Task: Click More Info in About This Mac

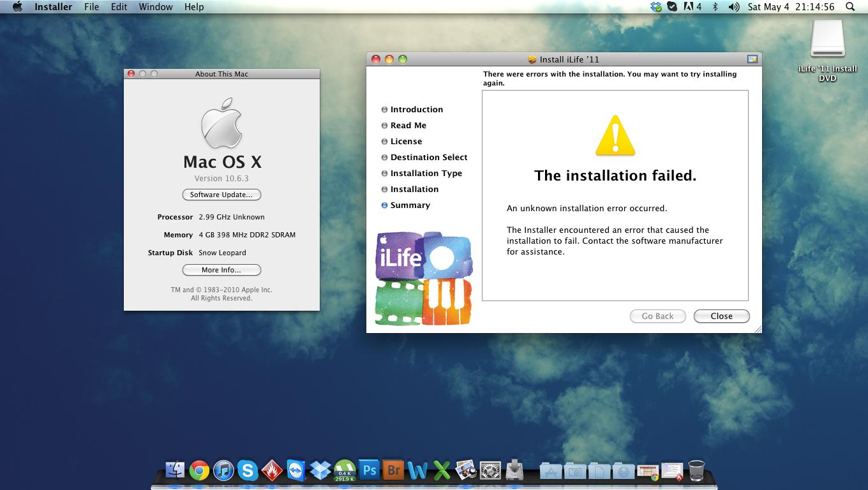Action: (221, 270)
